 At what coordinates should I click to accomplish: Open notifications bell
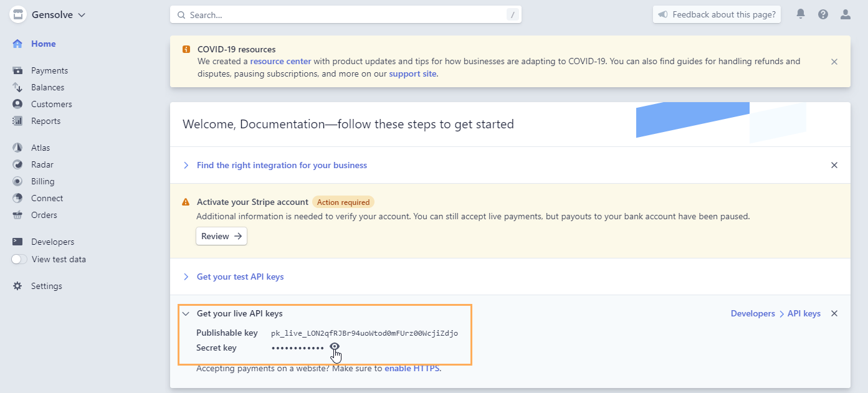coord(801,14)
